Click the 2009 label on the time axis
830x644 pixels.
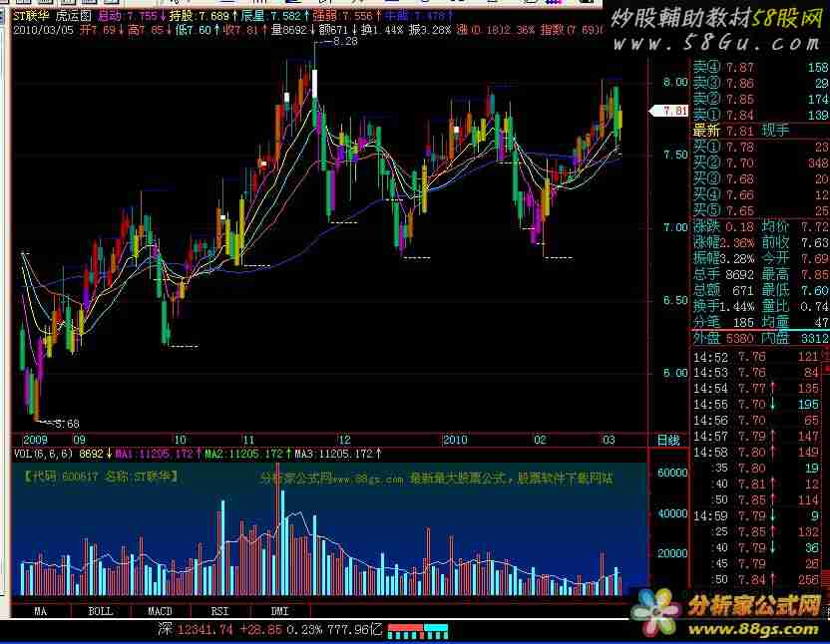[35, 440]
